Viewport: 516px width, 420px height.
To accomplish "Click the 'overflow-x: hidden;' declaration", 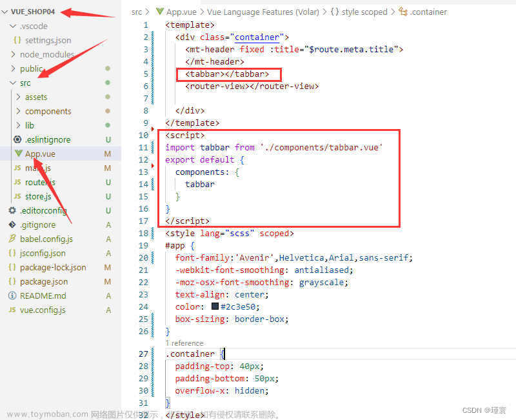I will [222, 391].
